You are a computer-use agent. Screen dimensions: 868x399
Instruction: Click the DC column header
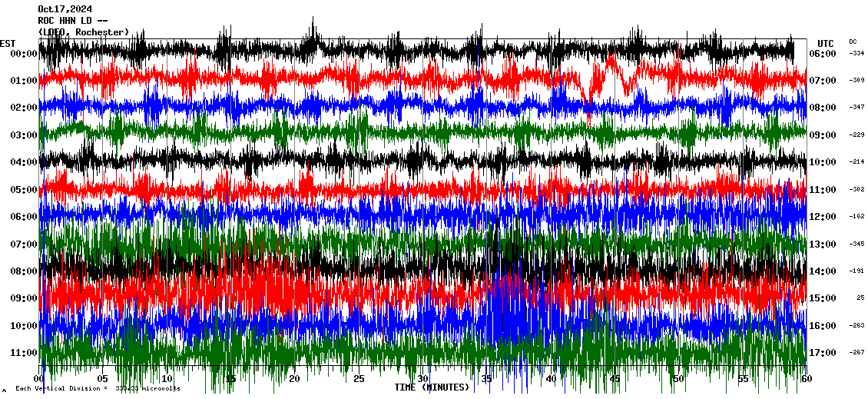pyautogui.click(x=853, y=42)
